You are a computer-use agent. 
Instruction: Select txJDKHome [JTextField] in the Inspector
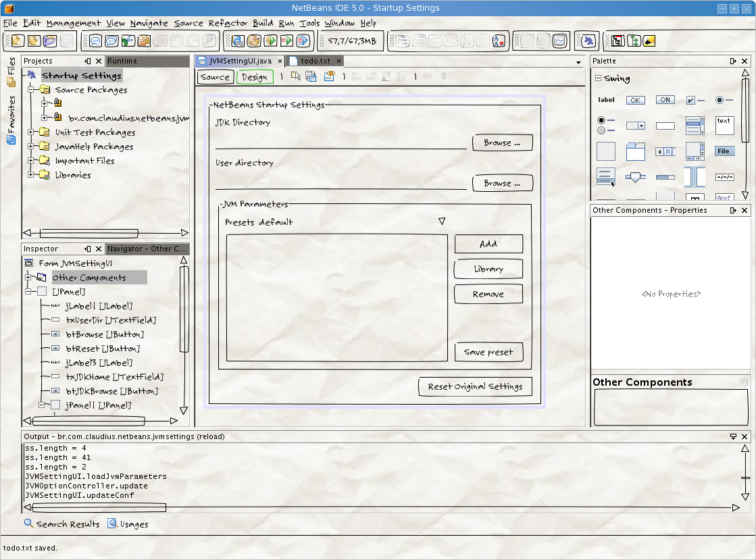click(115, 377)
